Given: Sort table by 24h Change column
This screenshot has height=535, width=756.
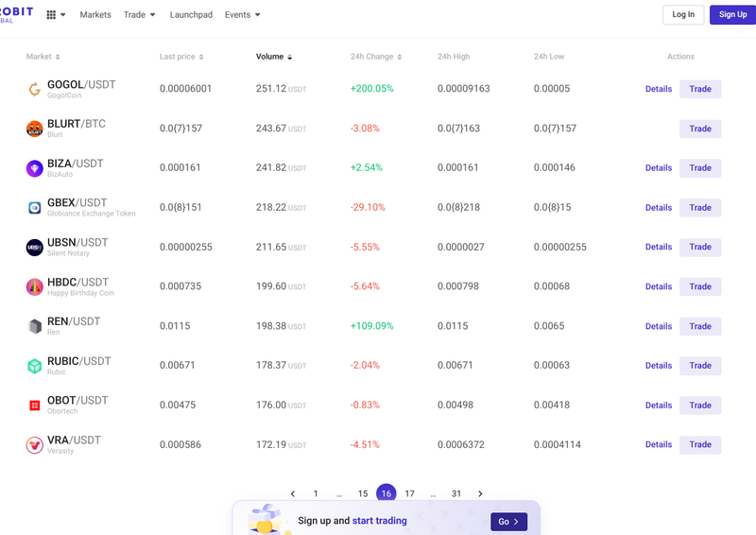Looking at the screenshot, I should coord(375,57).
